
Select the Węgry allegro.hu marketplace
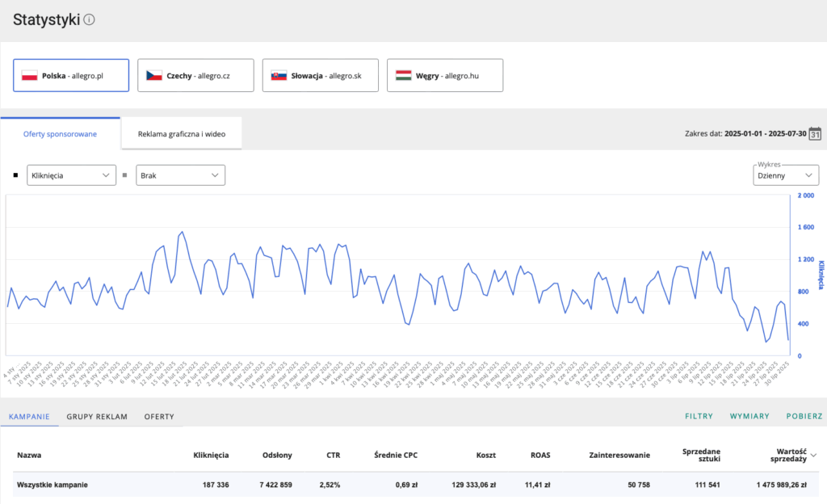click(x=444, y=75)
